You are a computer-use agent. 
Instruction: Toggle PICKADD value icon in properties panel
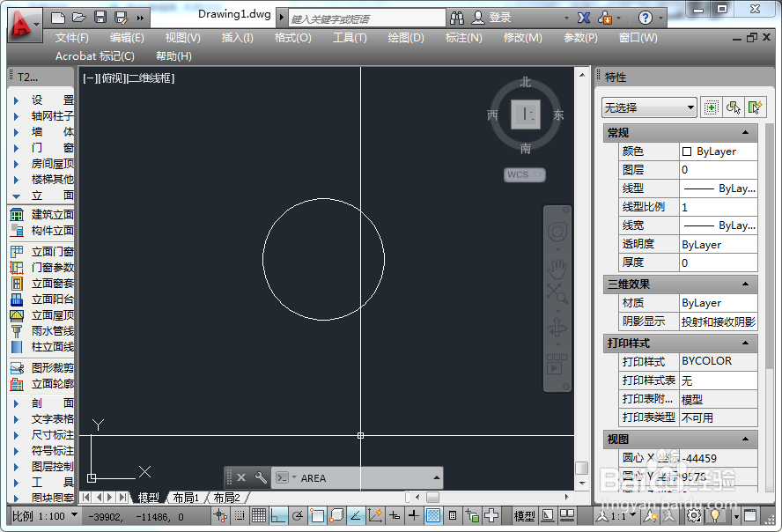tap(711, 107)
